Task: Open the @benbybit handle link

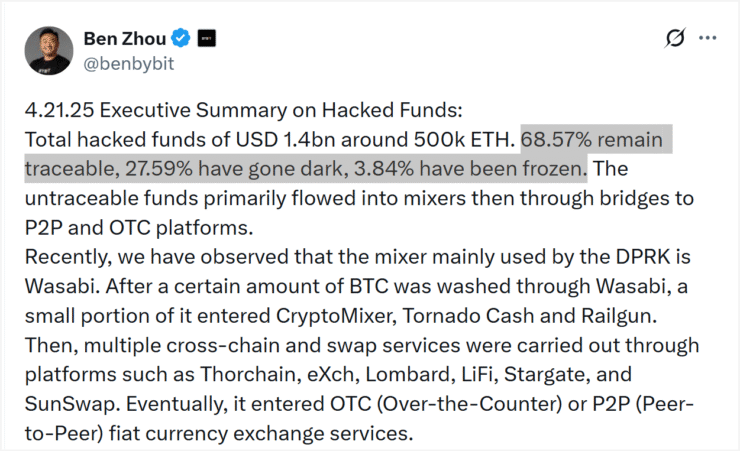Action: click(129, 64)
